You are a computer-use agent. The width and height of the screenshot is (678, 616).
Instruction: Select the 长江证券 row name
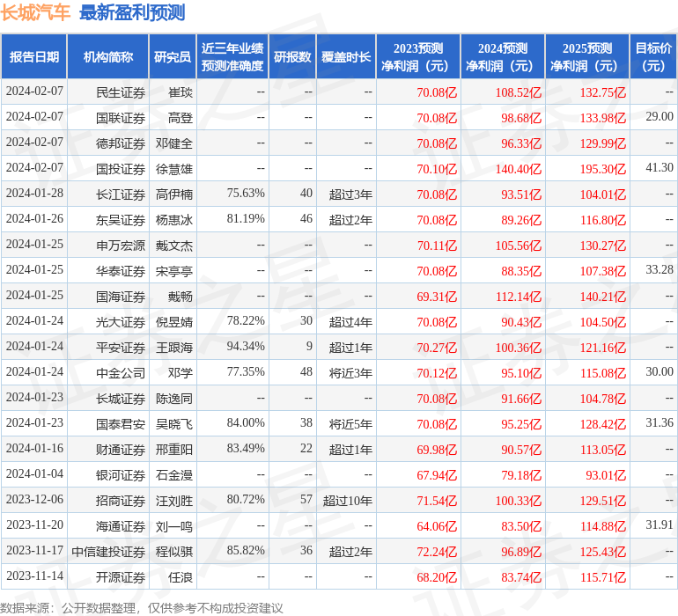[x=121, y=194]
